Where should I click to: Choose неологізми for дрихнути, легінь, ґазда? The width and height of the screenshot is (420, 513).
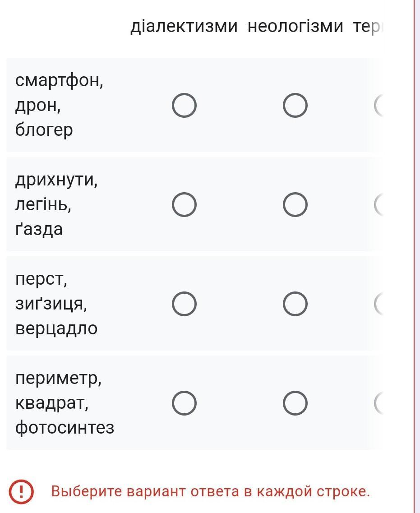point(295,205)
